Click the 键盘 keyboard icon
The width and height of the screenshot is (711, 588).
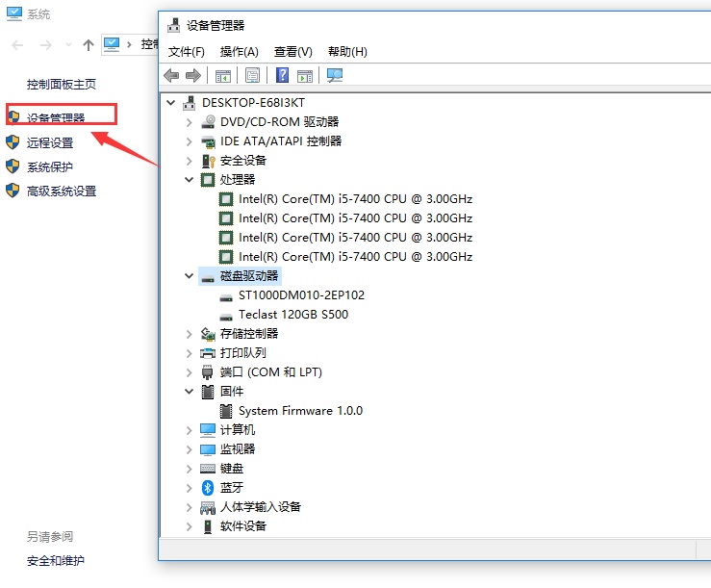tap(208, 469)
